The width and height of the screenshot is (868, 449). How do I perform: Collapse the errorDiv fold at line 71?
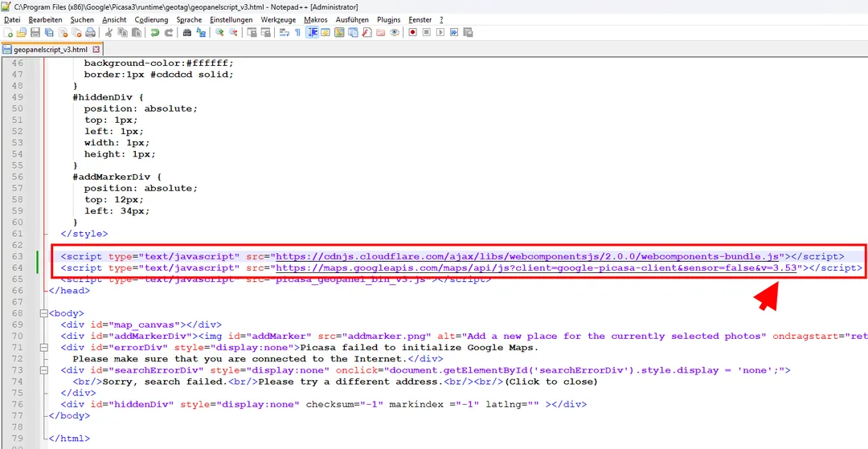43,348
